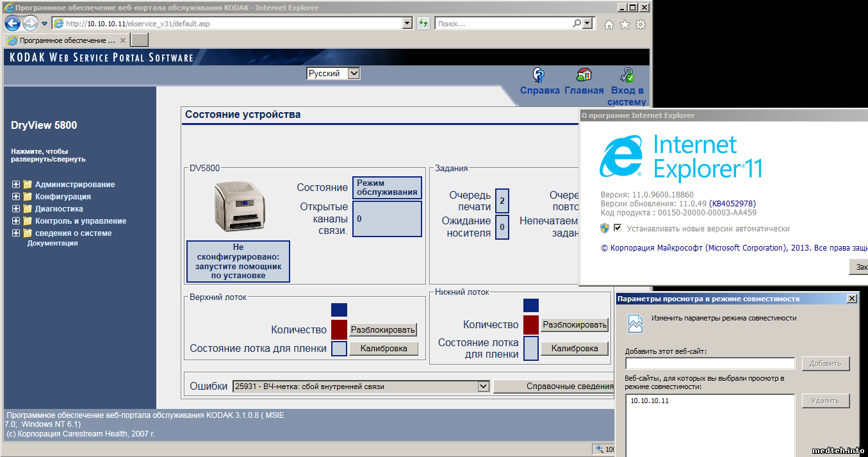Open the IE settings gear icon
868x457 pixels.
(x=640, y=24)
